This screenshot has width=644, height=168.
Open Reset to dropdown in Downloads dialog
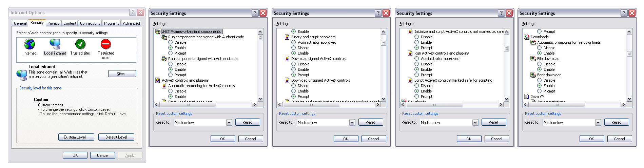598,123
